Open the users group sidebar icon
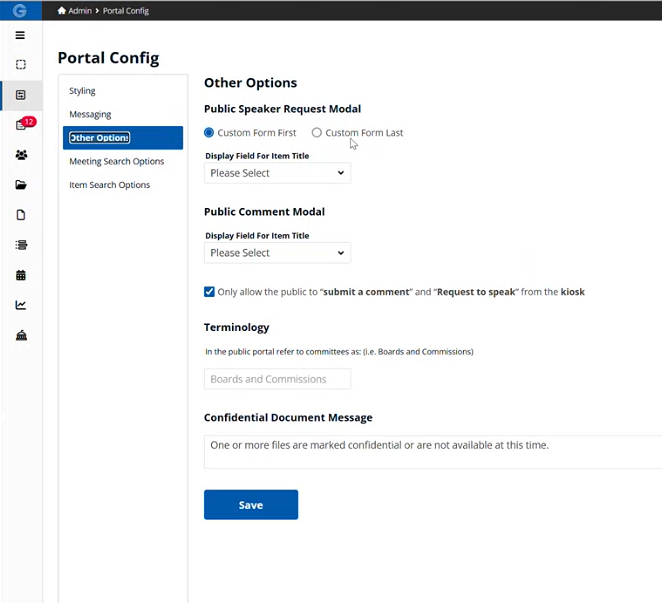This screenshot has height=603, width=662. [21, 155]
